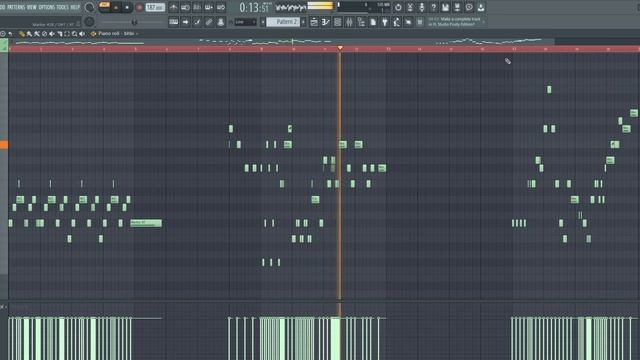The height and width of the screenshot is (360, 640).
Task: Click the download content library icon
Action: pos(481,7)
